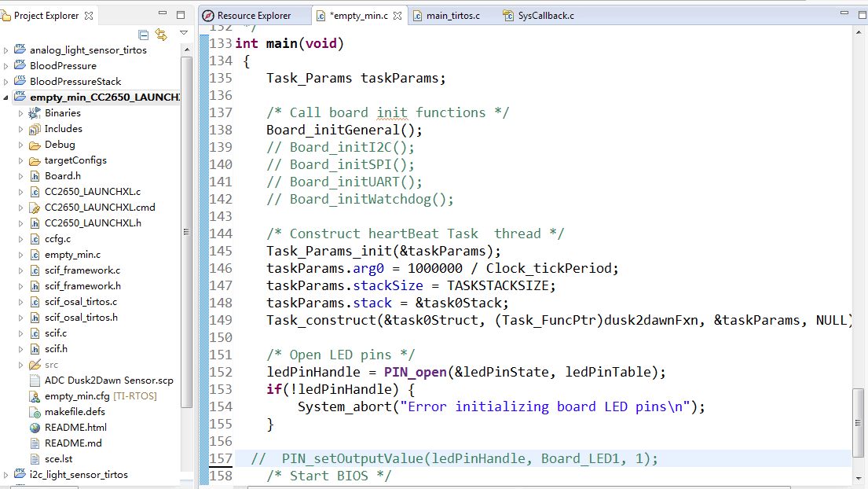Select empty_min.c in the project tree
The image size is (868, 489).
[x=72, y=255]
